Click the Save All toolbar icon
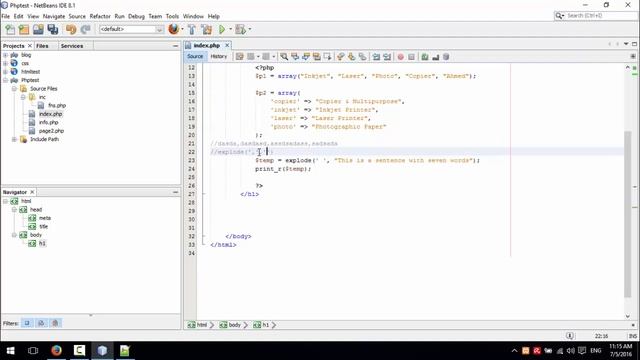The height and width of the screenshot is (360, 640). (53, 29)
